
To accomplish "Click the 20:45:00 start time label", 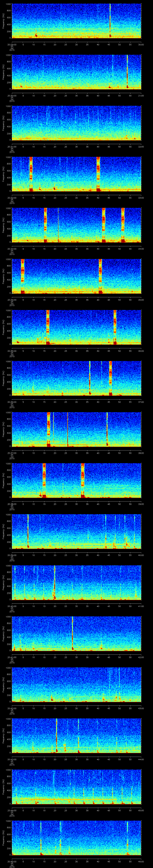I will 12,861.
